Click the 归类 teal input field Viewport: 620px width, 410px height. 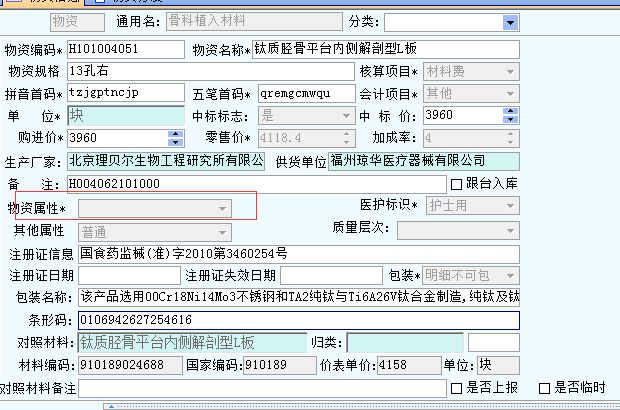pyautogui.click(x=405, y=343)
